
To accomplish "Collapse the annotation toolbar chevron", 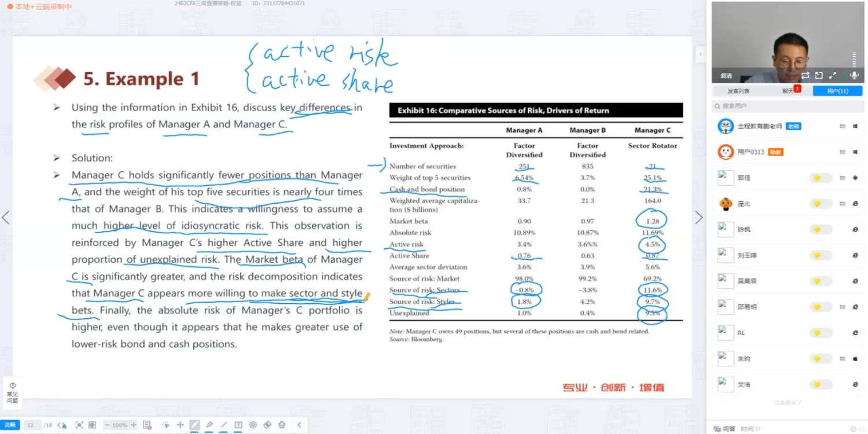I will coord(299,425).
